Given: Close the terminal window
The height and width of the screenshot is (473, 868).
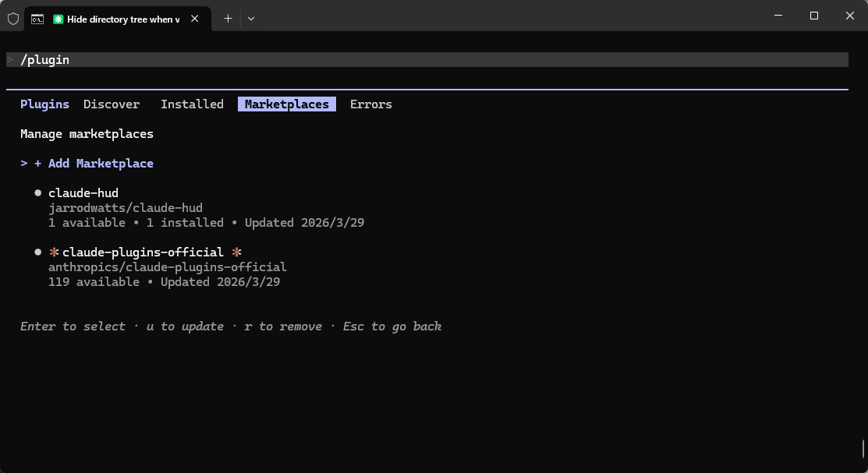Looking at the screenshot, I should (850, 16).
